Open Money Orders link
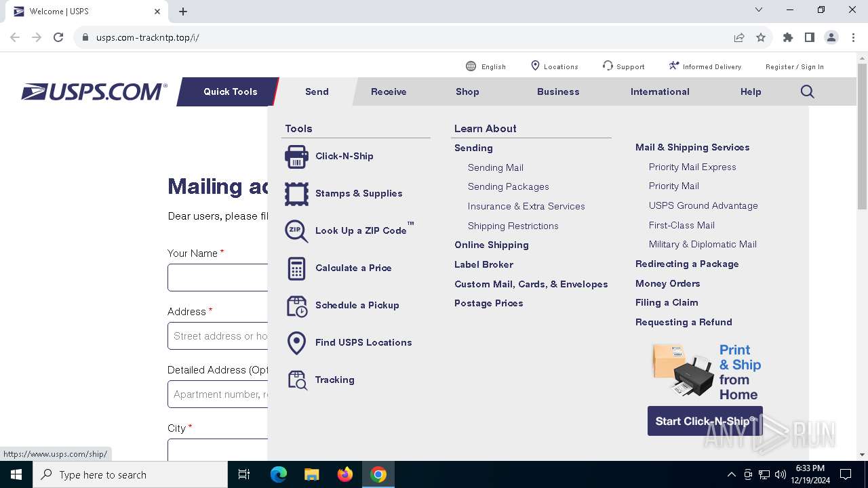The width and height of the screenshot is (868, 488). (667, 283)
